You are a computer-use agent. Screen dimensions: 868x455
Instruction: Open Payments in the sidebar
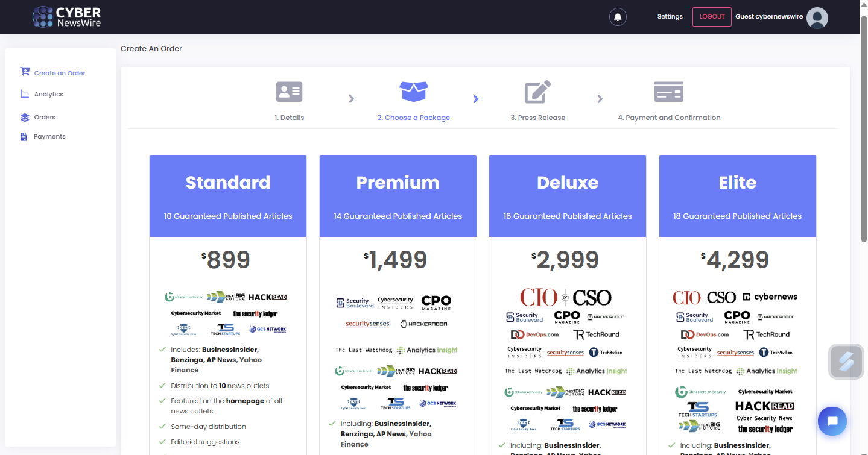click(49, 137)
